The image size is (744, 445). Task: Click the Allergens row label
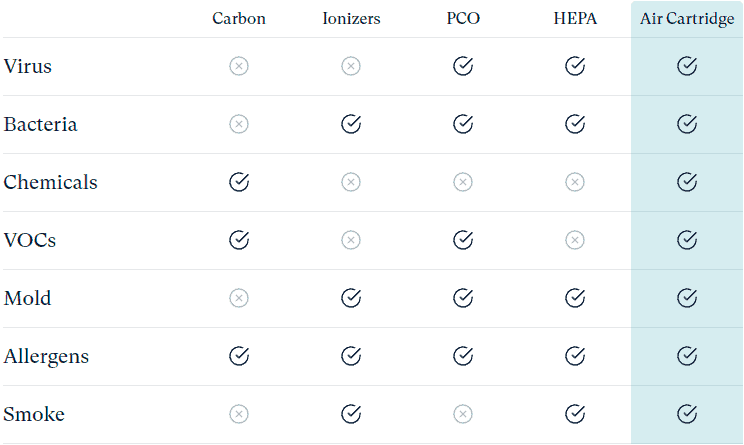[46, 356]
